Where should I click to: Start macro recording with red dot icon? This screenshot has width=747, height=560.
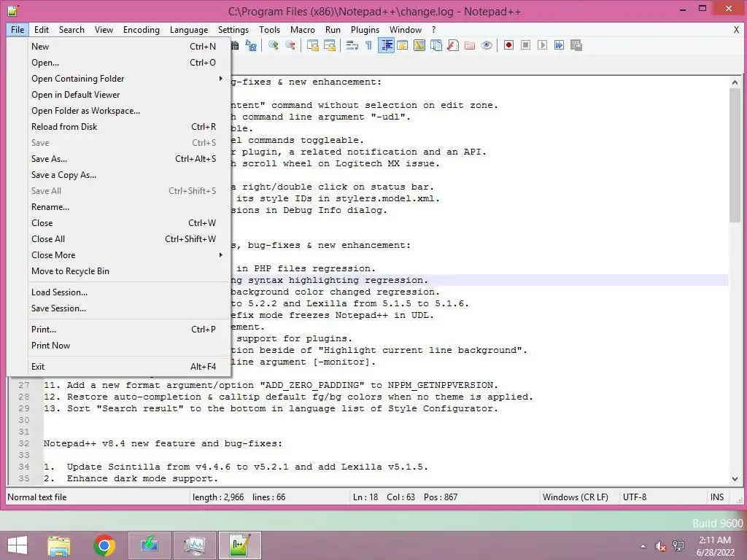tap(508, 45)
